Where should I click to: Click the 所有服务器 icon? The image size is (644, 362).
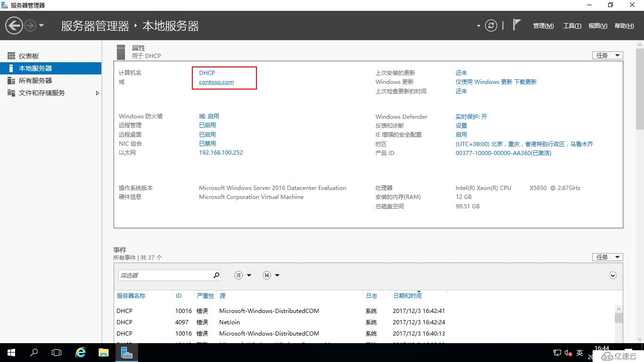pos(11,81)
